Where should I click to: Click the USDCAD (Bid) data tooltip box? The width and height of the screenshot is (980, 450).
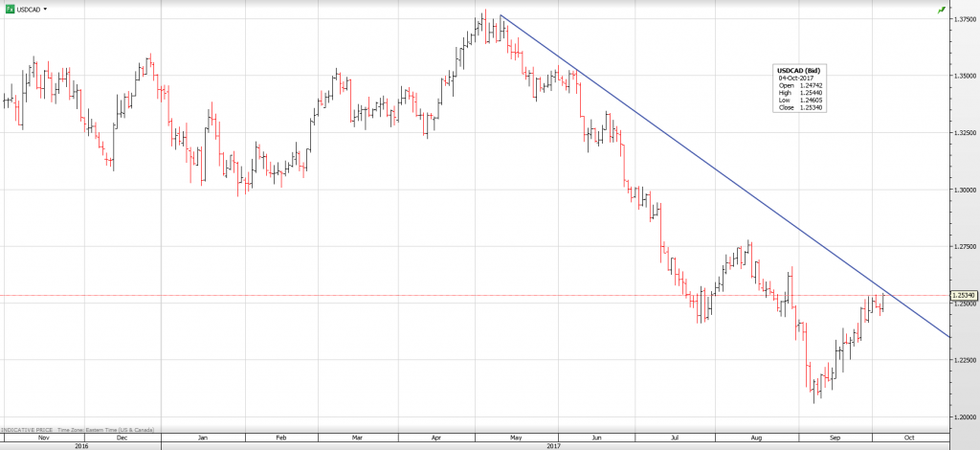800,88
